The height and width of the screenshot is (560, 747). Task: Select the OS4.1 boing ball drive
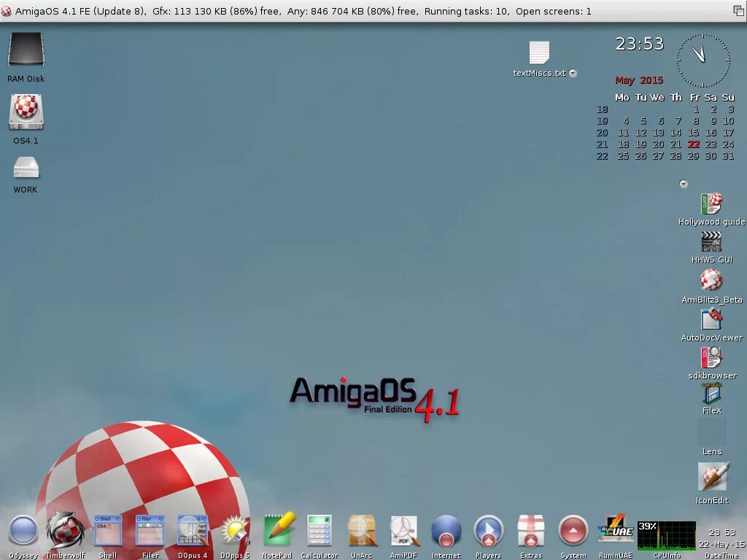[x=26, y=112]
